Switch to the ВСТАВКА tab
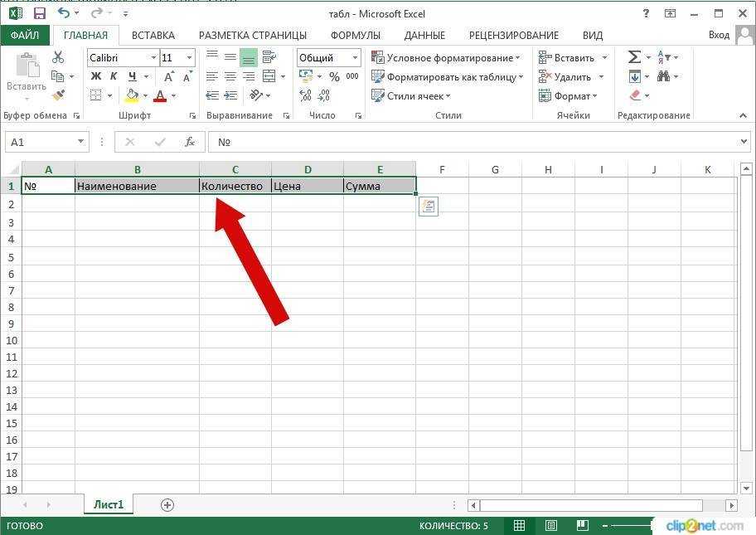 click(153, 35)
